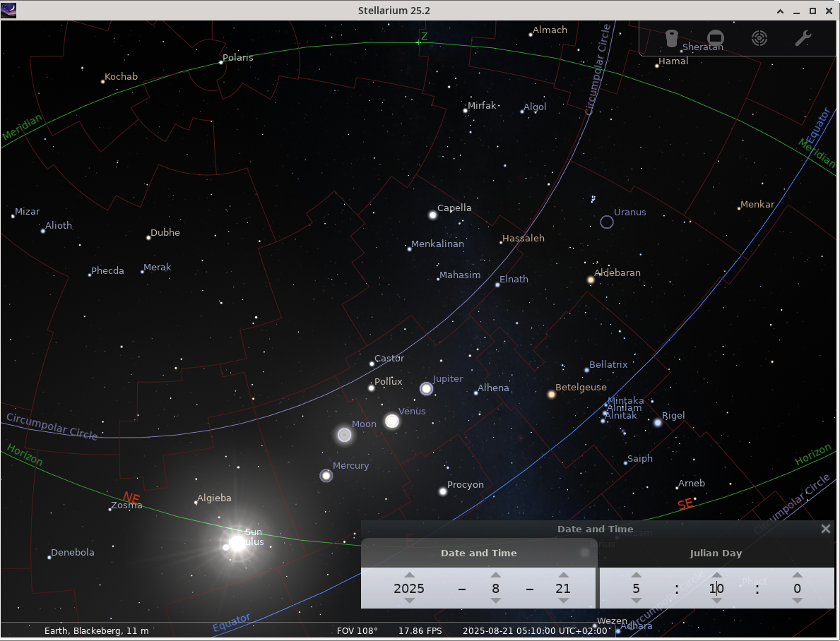Click the day field showing 21
840x641 pixels.
(563, 589)
